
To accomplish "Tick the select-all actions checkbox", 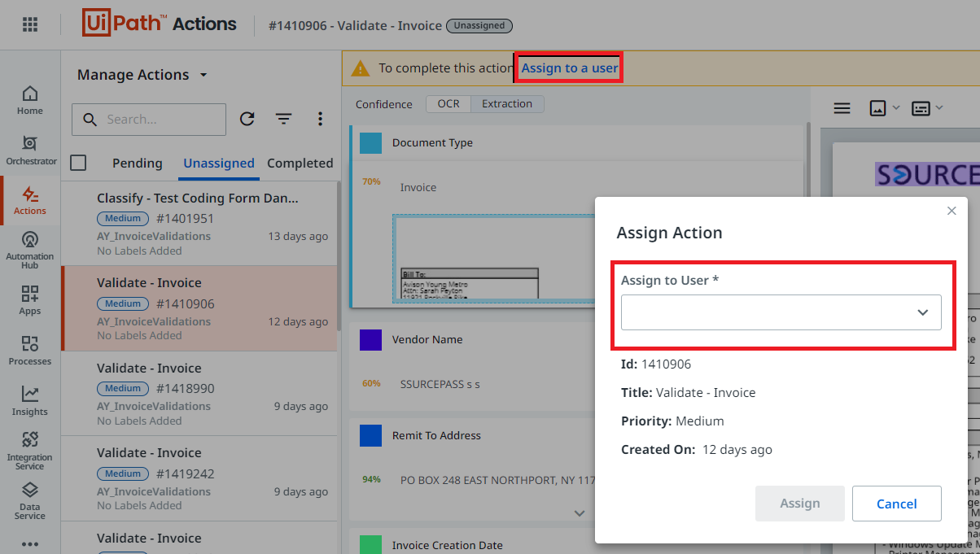I will 78,163.
